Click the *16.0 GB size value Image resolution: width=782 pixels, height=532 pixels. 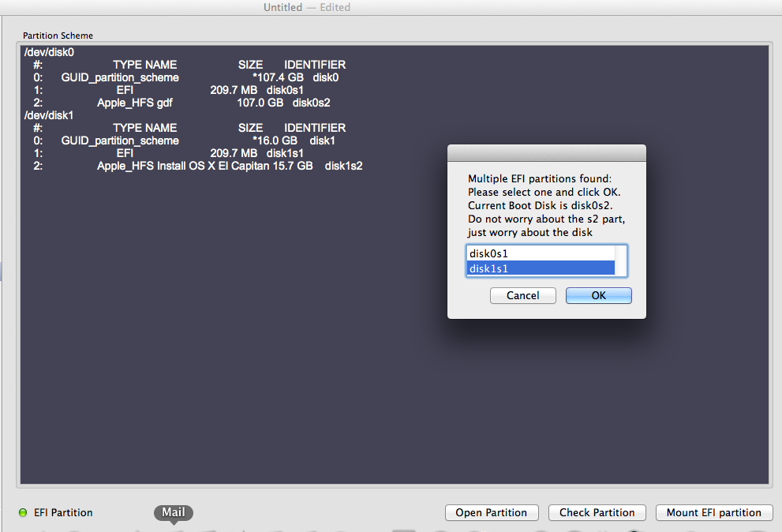[x=275, y=140]
